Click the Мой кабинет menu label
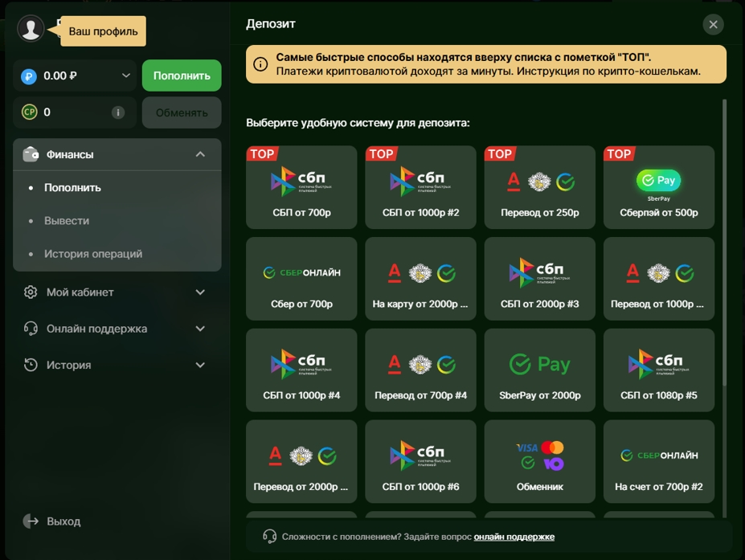Image resolution: width=745 pixels, height=560 pixels. [80, 292]
